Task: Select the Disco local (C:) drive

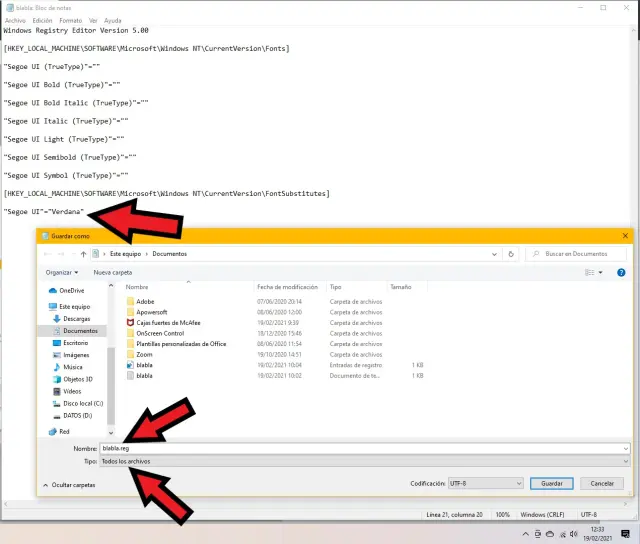Action: pyautogui.click(x=83, y=402)
